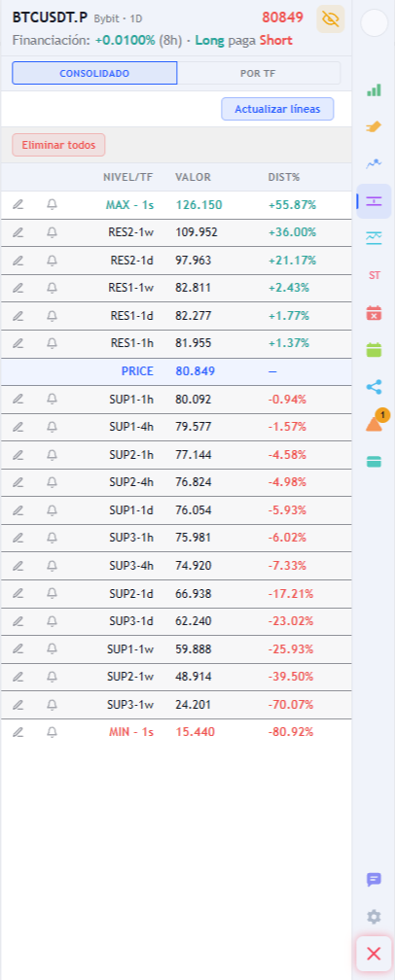This screenshot has width=395, height=980.
Task: Click the -70.07% distance cell
Action: (291, 704)
